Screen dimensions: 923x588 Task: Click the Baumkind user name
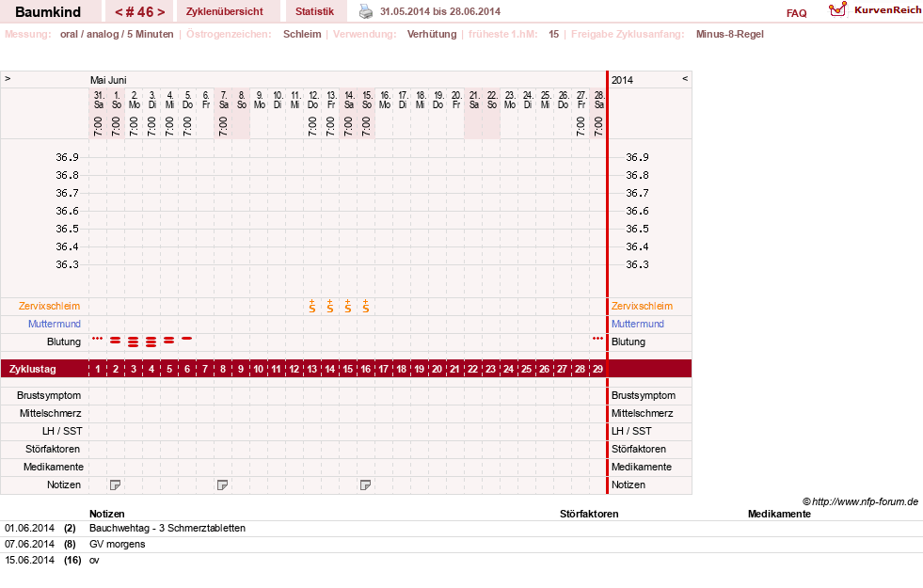[48, 12]
